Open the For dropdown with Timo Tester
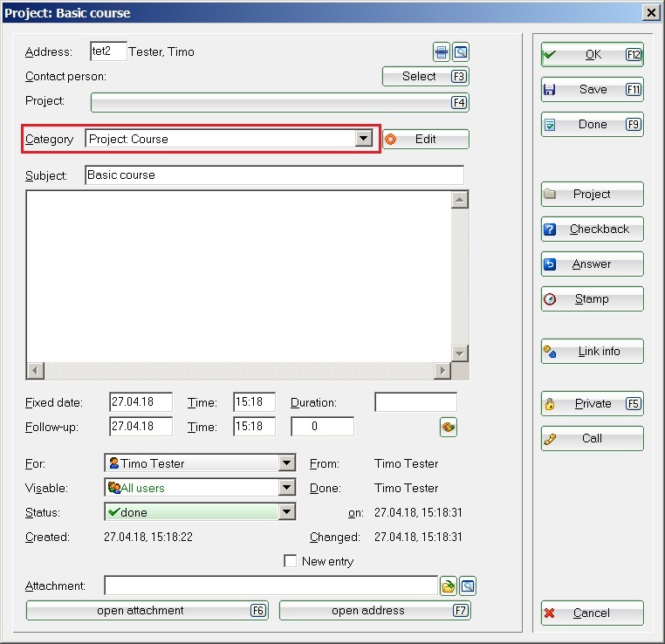The height and width of the screenshot is (644, 665). tap(286, 463)
